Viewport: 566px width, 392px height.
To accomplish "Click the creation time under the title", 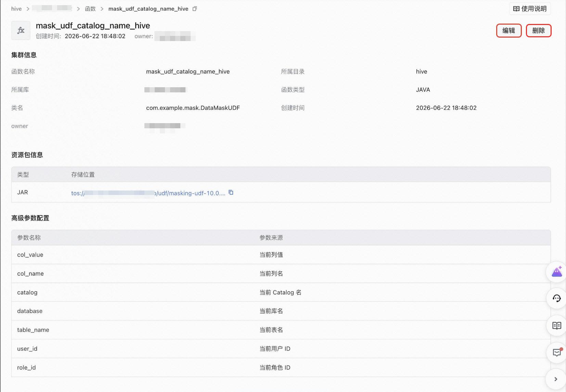I will click(95, 36).
